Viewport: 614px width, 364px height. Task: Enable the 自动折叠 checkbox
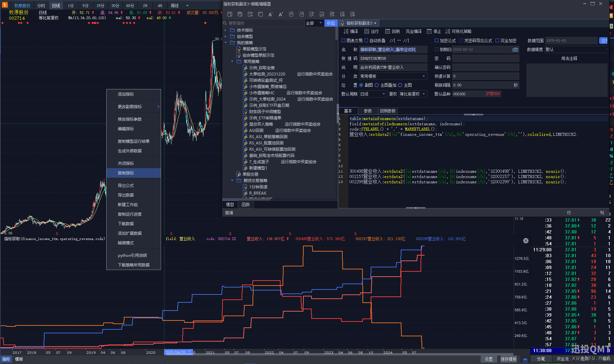tap(366, 41)
